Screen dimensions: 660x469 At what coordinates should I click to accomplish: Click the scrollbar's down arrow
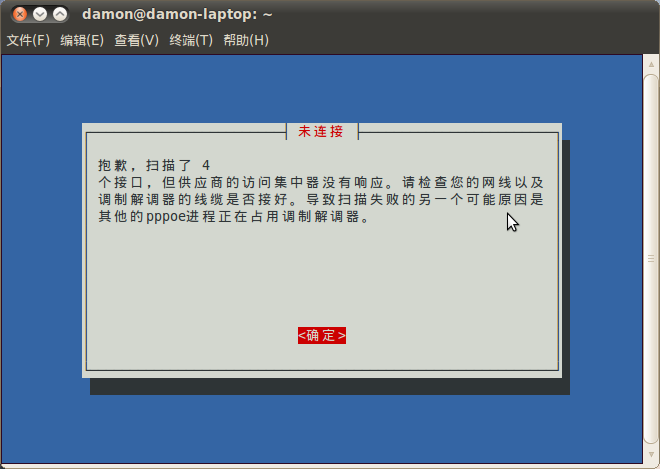[x=651, y=455]
